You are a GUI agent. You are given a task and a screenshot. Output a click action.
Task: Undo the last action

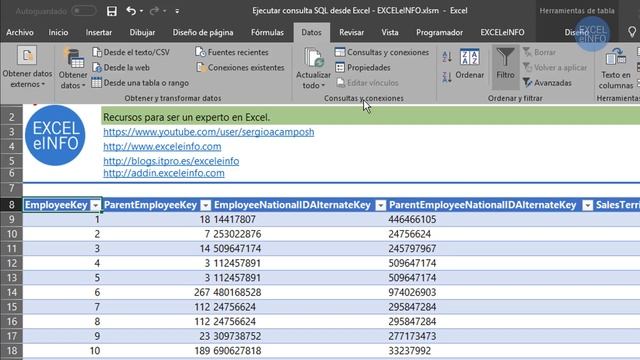131,11
